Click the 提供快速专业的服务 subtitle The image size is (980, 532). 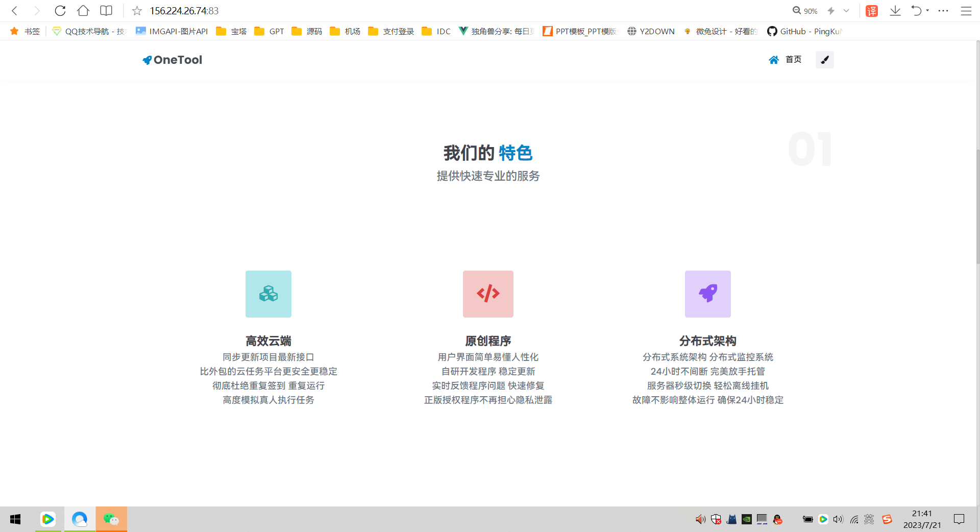488,176
